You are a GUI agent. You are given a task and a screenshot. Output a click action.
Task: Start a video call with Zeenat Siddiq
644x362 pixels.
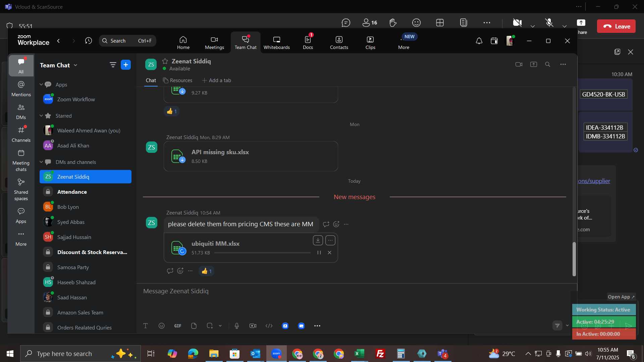519,64
